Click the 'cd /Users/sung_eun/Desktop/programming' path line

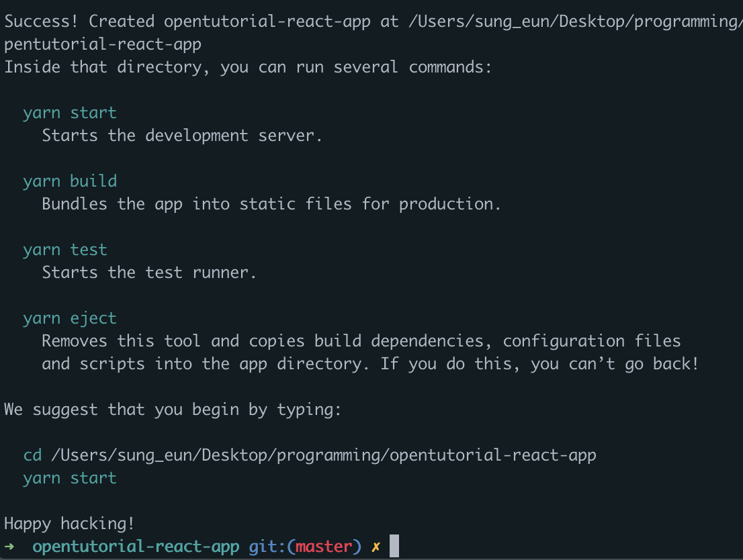click(310, 455)
